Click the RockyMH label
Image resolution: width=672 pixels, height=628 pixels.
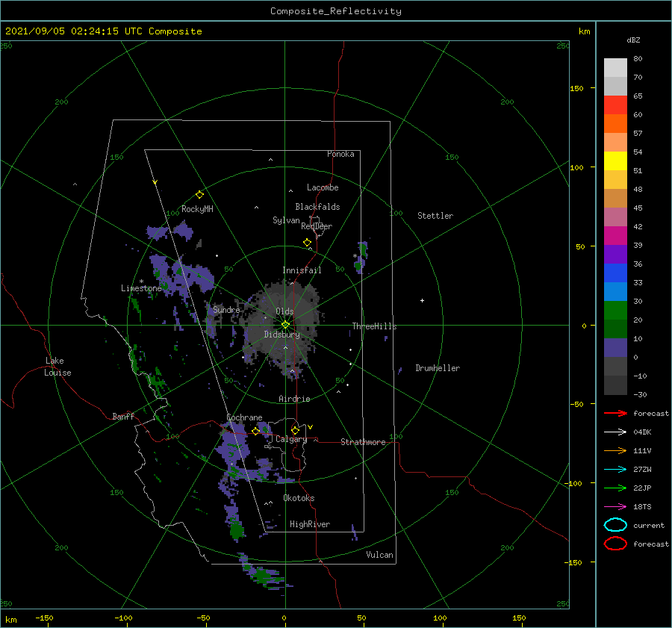point(197,209)
